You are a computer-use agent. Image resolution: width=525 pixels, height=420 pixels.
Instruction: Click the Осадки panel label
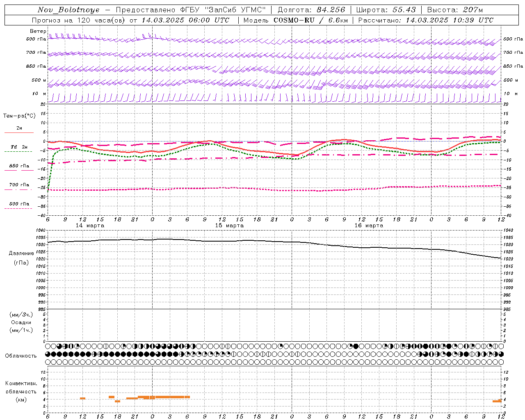21,322
